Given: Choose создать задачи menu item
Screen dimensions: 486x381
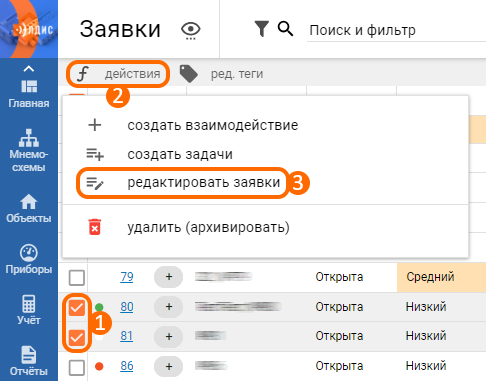Looking at the screenshot, I should 265,154.
